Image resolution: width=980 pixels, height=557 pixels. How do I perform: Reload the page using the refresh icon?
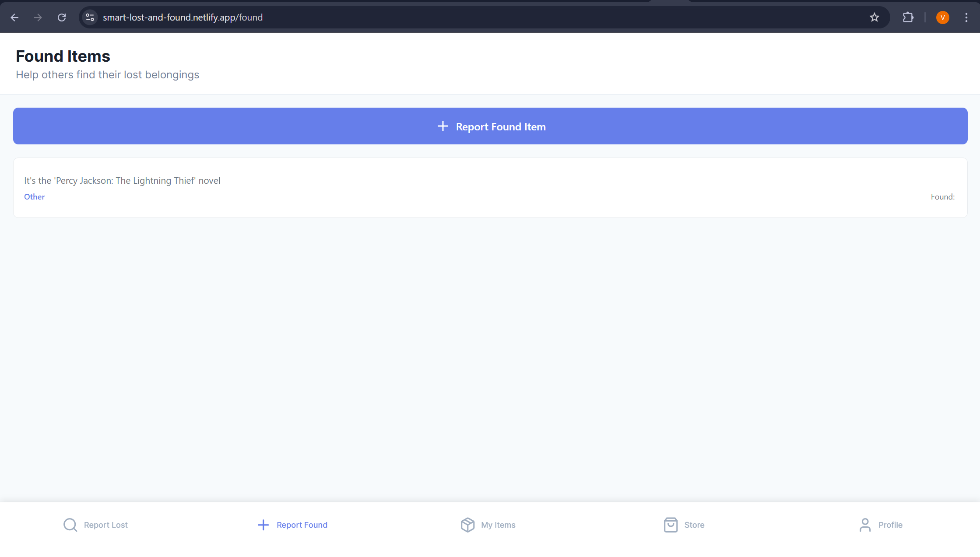[x=62, y=18]
